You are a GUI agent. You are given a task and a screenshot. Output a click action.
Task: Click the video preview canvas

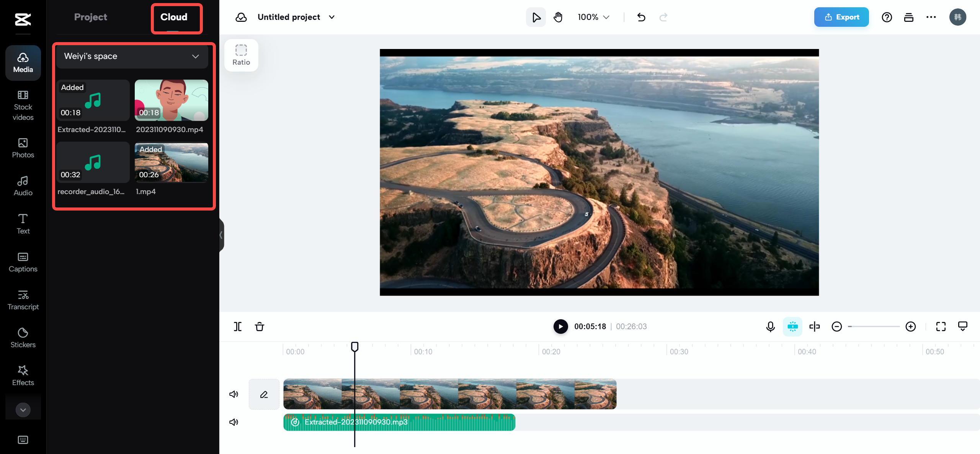[x=599, y=172]
